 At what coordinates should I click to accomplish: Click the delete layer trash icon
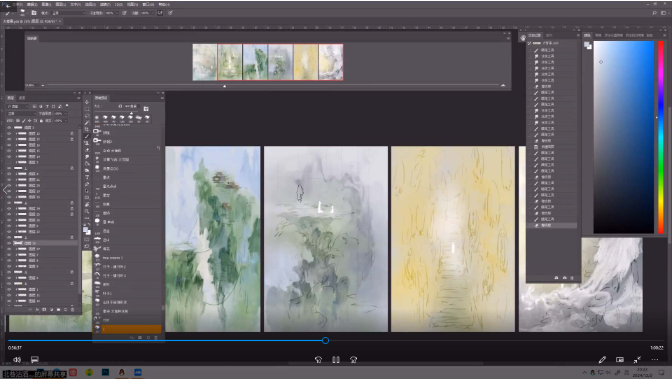(72, 310)
